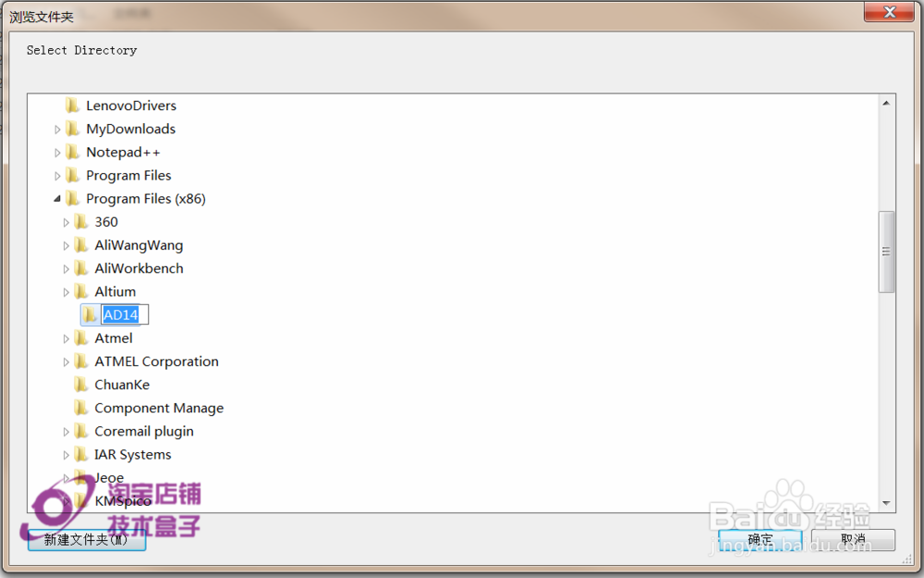Screen dimensions: 924x578
Task: Expand the Atmel folder
Action: pos(66,339)
